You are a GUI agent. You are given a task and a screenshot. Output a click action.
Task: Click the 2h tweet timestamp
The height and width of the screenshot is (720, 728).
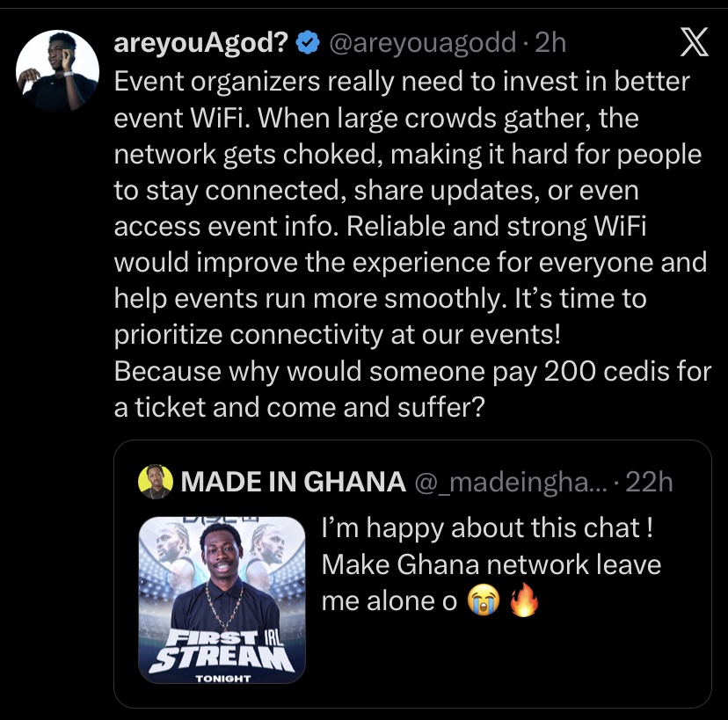pos(550,43)
